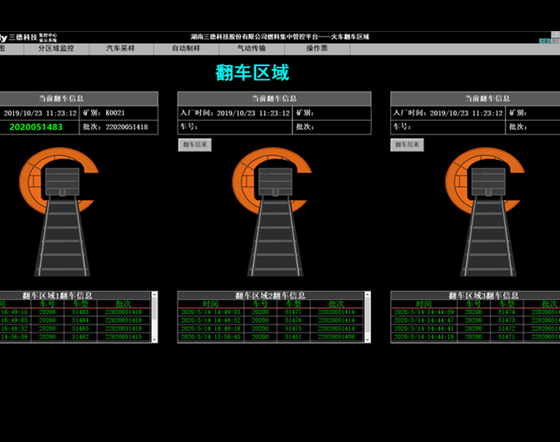Click scrollbar up arrow in area 2 table

(x=368, y=294)
